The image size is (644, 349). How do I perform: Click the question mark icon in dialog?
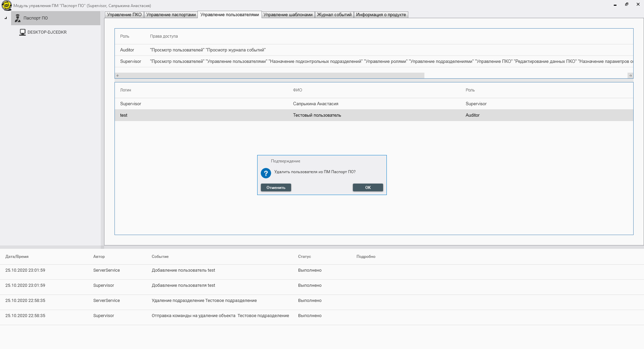click(266, 173)
